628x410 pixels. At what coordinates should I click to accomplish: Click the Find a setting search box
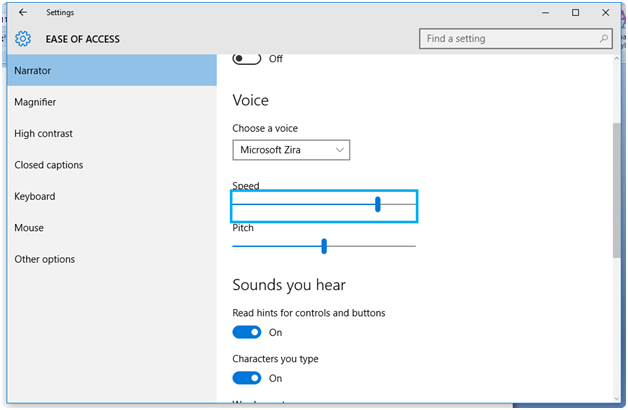click(x=510, y=39)
